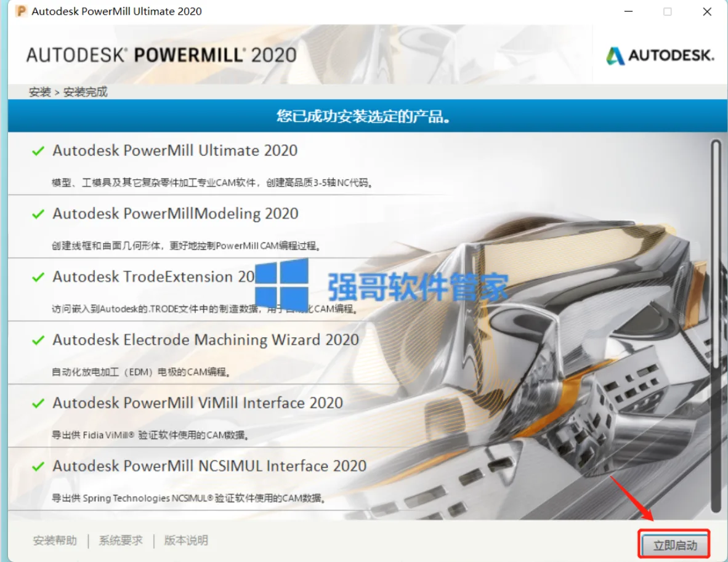Select 'Autodesk TrodeExtension' product title
The width and height of the screenshot is (728, 562).
(x=154, y=277)
